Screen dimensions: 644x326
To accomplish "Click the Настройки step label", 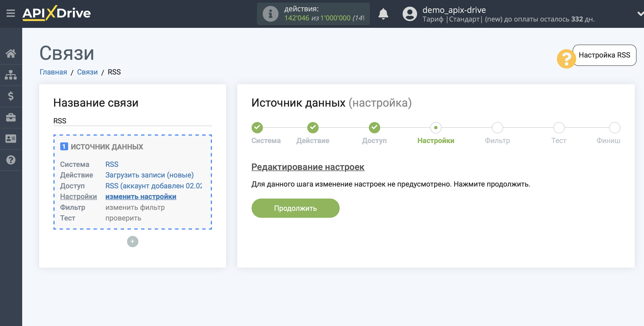I will (436, 141).
